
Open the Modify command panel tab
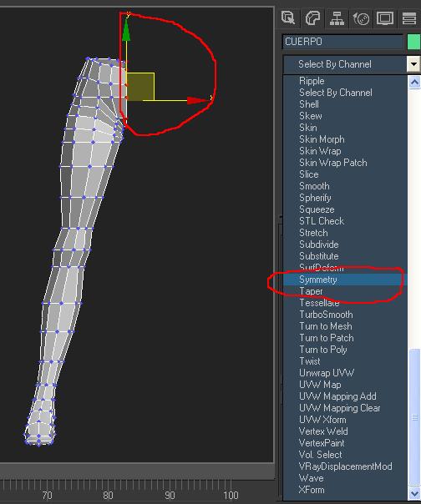point(312,18)
